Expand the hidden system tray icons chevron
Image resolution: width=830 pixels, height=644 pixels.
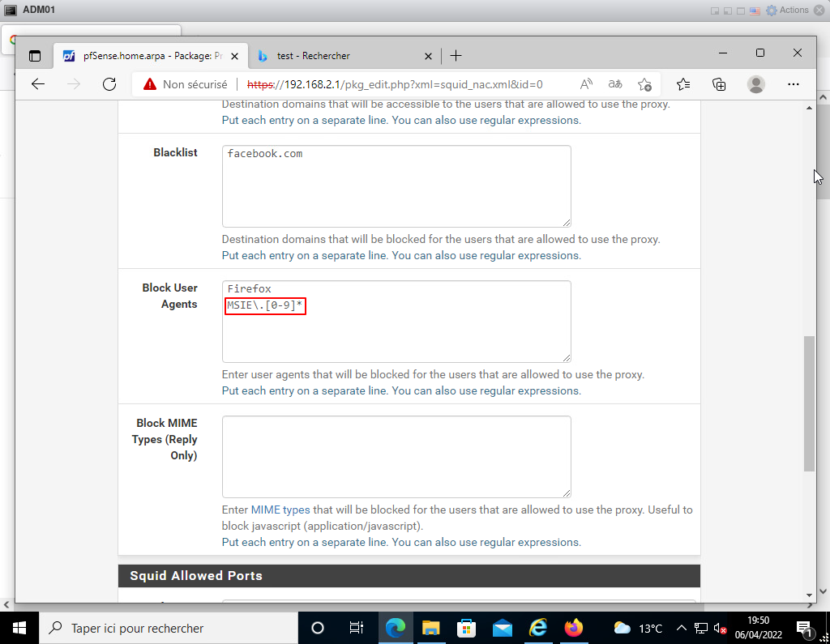tap(682, 629)
